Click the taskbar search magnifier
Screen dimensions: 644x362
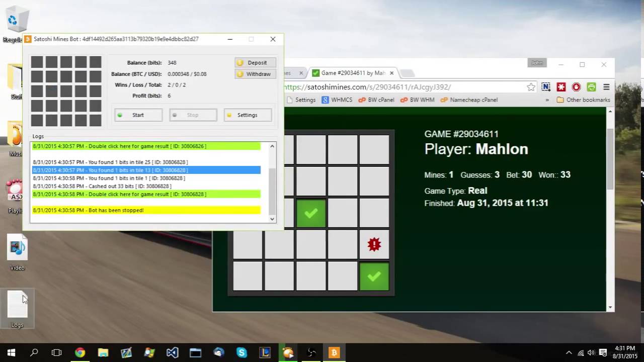coord(34,353)
